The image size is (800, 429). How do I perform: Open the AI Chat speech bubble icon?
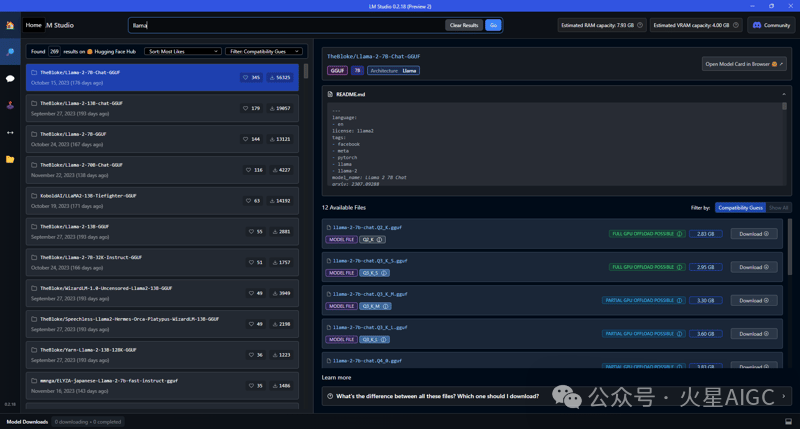pos(10,79)
